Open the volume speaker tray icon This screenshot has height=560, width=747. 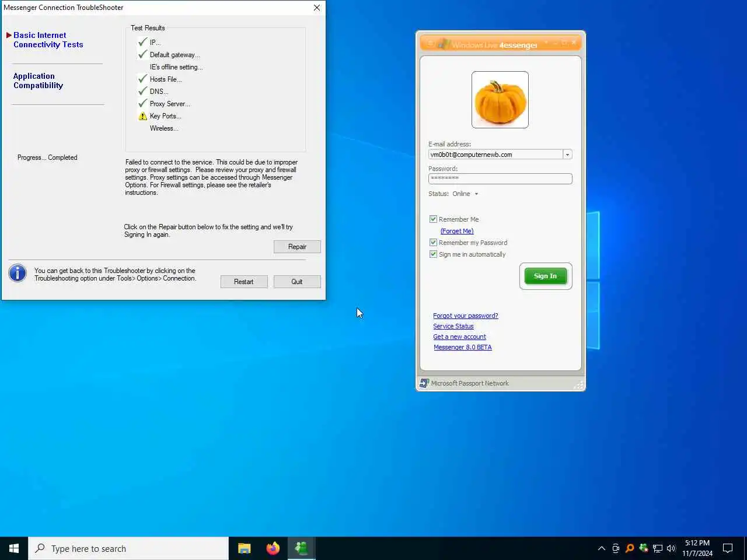tap(671, 548)
